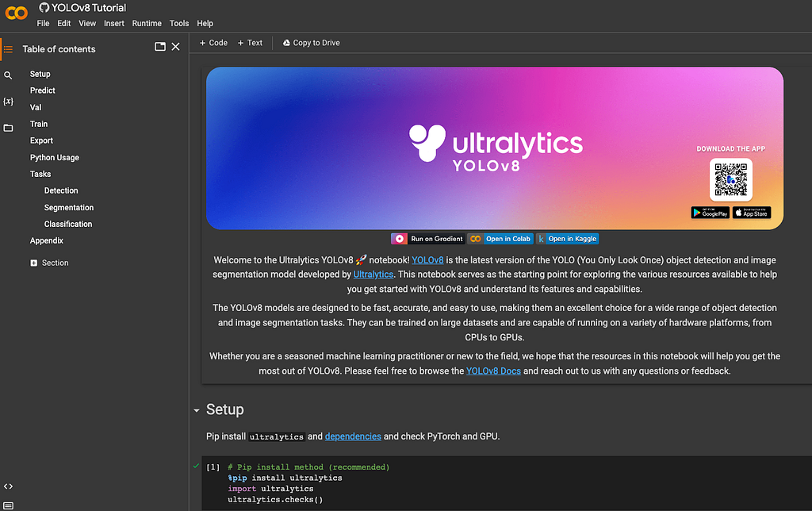
Task: Open the Help menu
Action: (205, 23)
